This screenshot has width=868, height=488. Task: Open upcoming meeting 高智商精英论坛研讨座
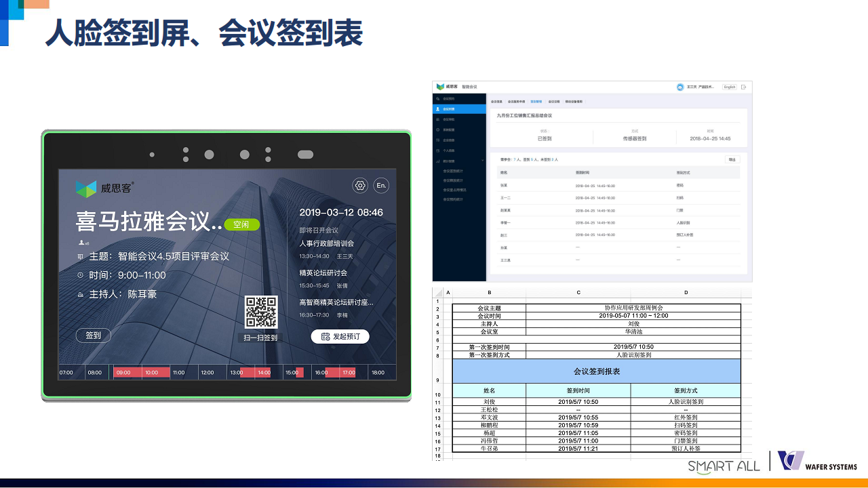point(336,302)
